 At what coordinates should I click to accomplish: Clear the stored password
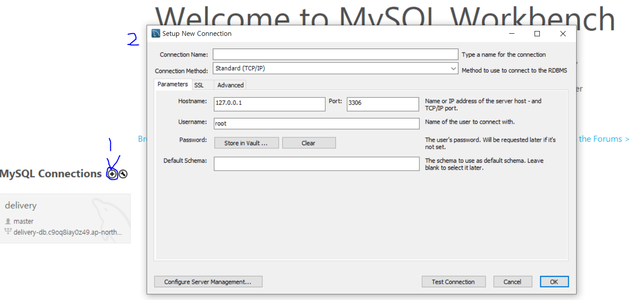[x=309, y=143]
